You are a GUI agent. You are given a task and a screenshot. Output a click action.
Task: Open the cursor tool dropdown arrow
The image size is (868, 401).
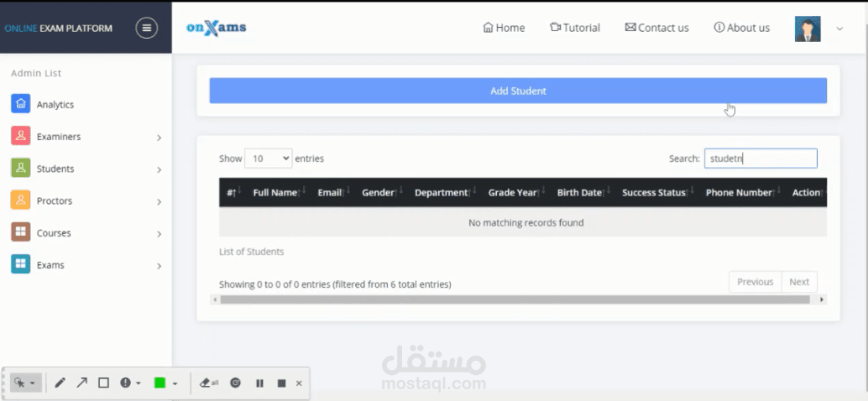(33, 383)
